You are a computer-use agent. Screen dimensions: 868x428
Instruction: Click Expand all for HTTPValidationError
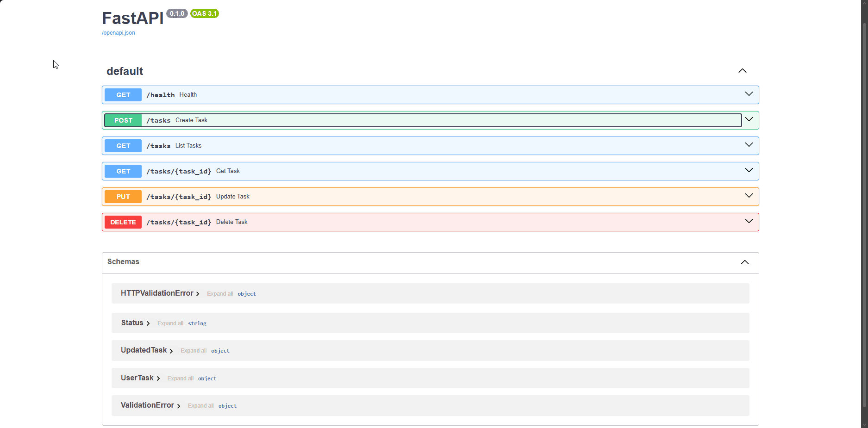click(220, 294)
